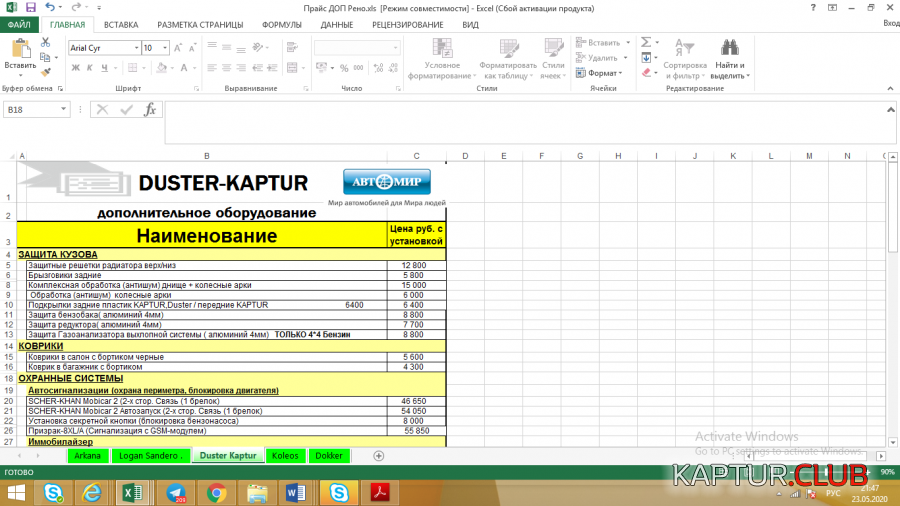The height and width of the screenshot is (506, 900).
Task: Add a new sheet with plus icon
Action: pyautogui.click(x=378, y=455)
